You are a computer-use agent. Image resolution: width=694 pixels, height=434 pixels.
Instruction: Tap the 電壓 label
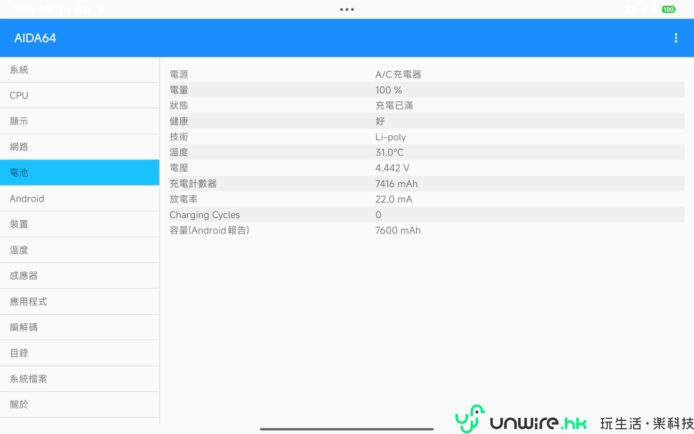tap(179, 168)
